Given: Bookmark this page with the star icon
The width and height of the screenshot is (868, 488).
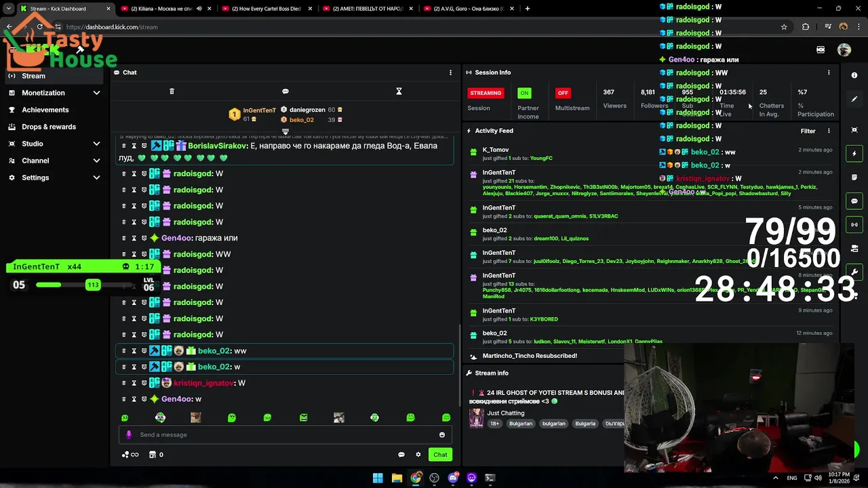Looking at the screenshot, I should (784, 27).
